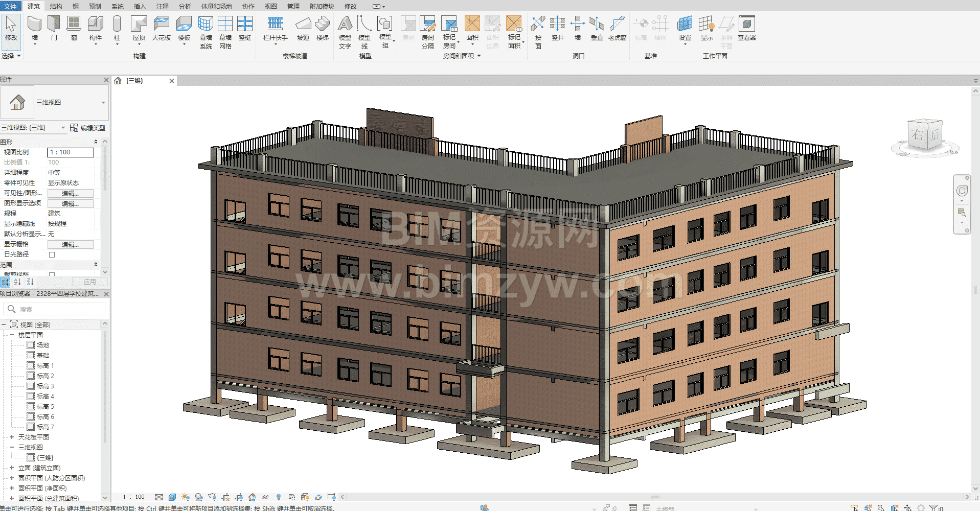This screenshot has width=980, height=511.
Task: Select the 模型线 (Model Line) tool
Action: [x=364, y=32]
